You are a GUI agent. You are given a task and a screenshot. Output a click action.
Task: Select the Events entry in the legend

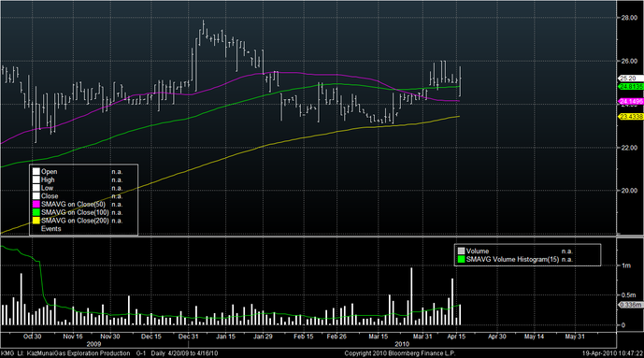click(50, 229)
